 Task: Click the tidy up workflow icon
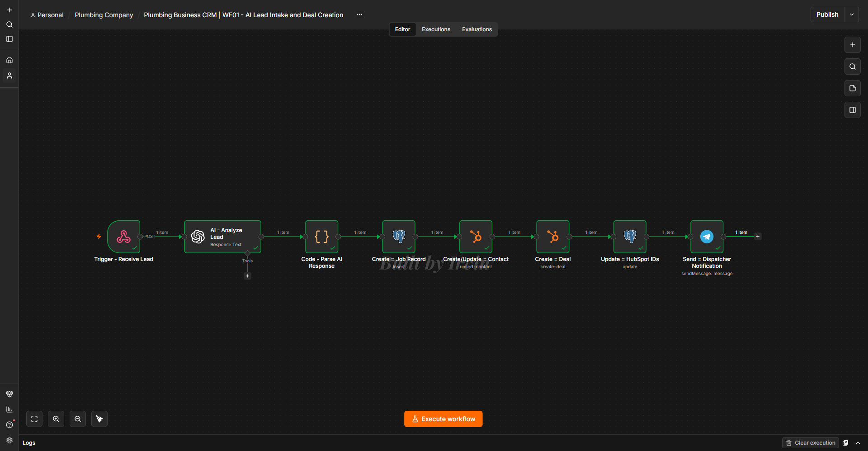(99, 419)
